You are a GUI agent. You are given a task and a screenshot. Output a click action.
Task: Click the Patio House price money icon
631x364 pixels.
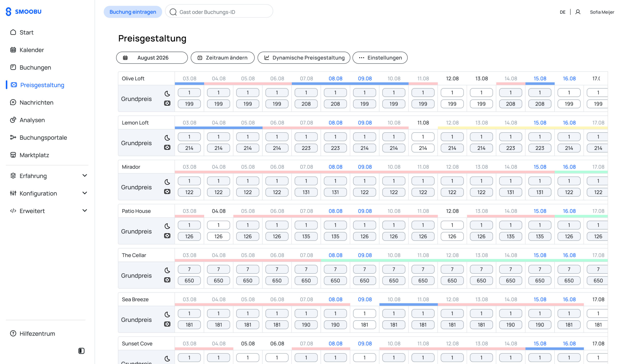167,236
